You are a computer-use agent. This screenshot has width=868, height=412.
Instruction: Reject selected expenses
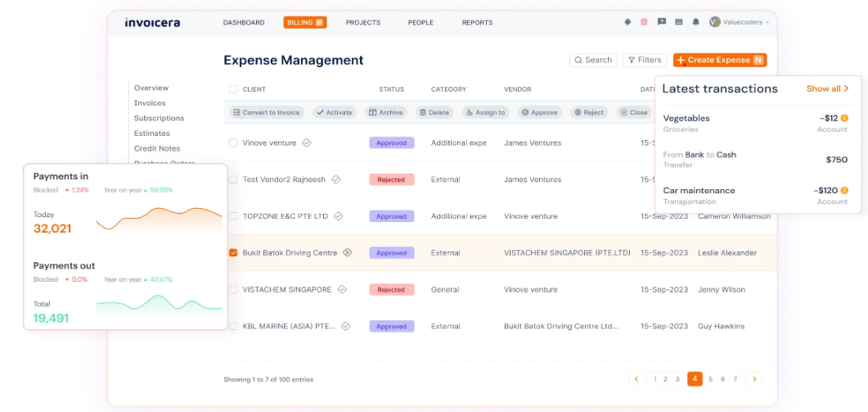(x=589, y=112)
